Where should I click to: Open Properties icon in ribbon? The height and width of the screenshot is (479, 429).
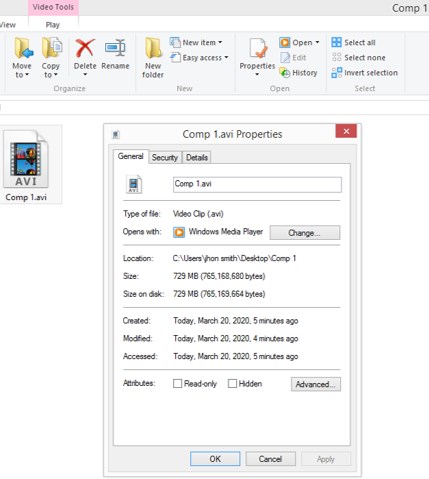258,49
